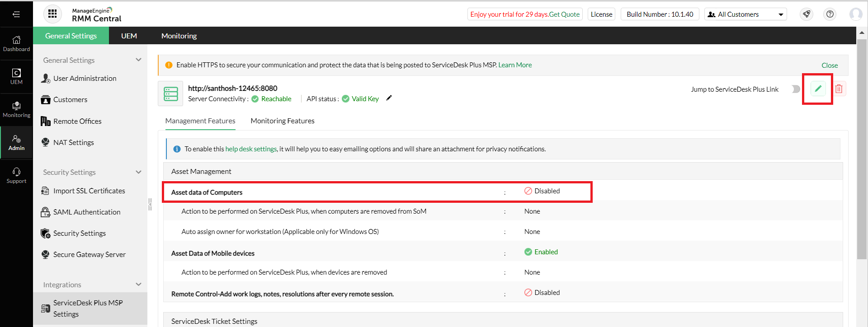Click the edit pencil icon for ServiceDesk settings

[818, 89]
